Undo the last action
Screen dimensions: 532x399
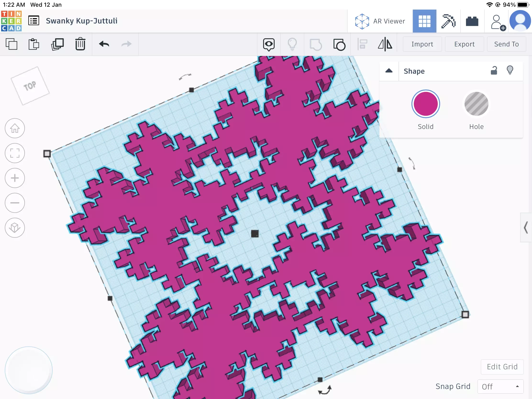104,44
